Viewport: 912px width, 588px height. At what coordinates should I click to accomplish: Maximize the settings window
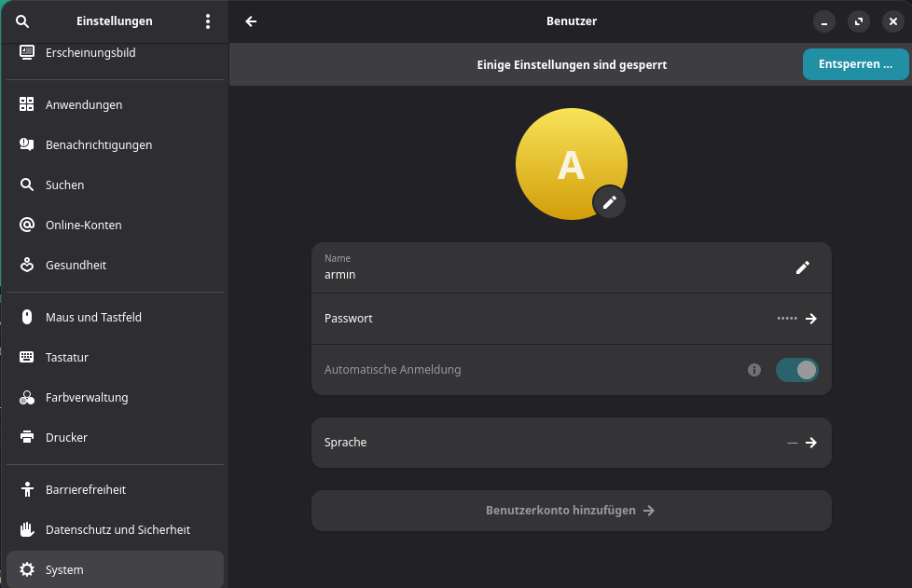858,21
